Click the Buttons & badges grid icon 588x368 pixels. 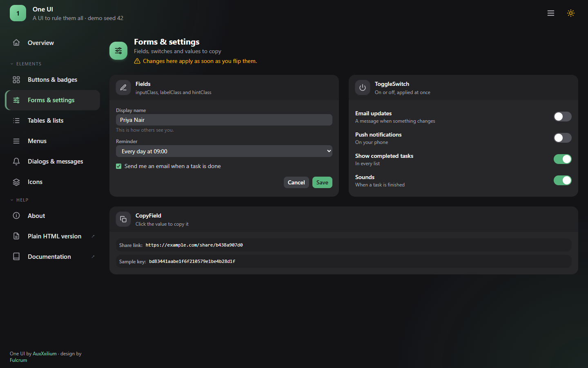(x=16, y=80)
